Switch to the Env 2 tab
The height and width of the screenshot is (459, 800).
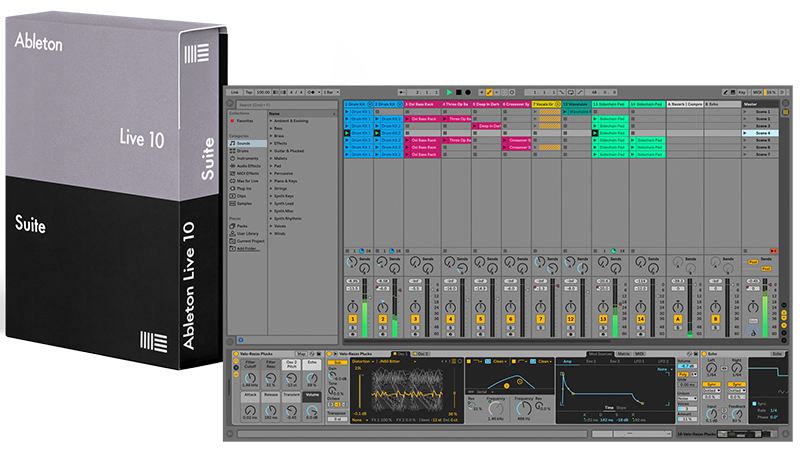pos(591,362)
